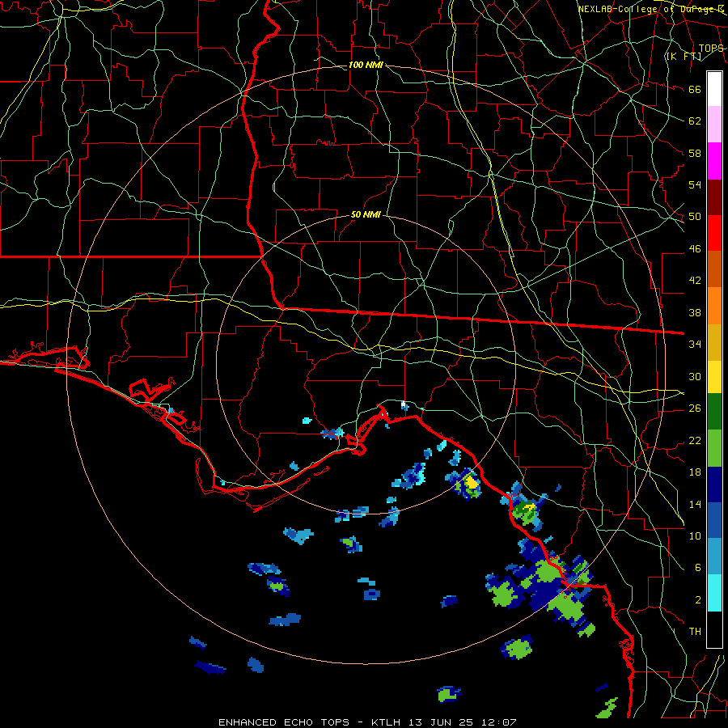The height and width of the screenshot is (728, 728).
Task: Click the '62' scale value
Action: [695, 121]
